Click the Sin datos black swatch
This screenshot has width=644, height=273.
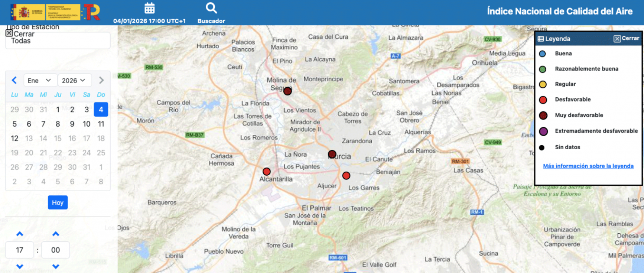541,147
